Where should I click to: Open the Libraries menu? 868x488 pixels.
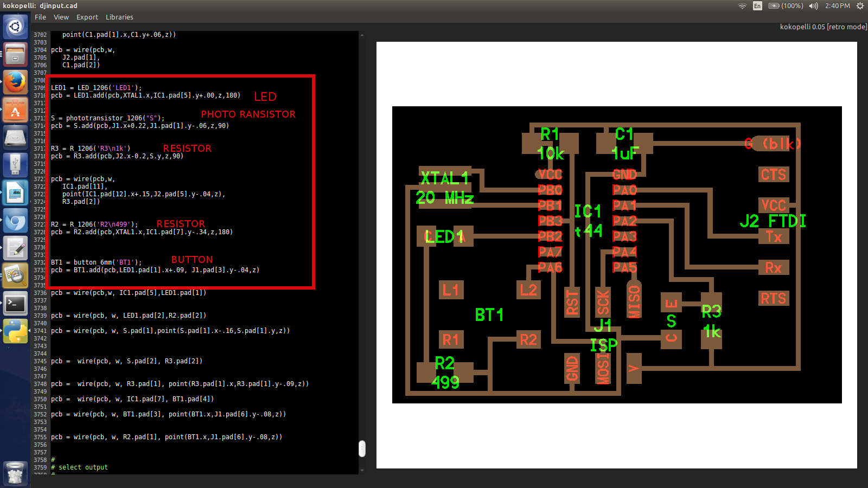point(119,17)
